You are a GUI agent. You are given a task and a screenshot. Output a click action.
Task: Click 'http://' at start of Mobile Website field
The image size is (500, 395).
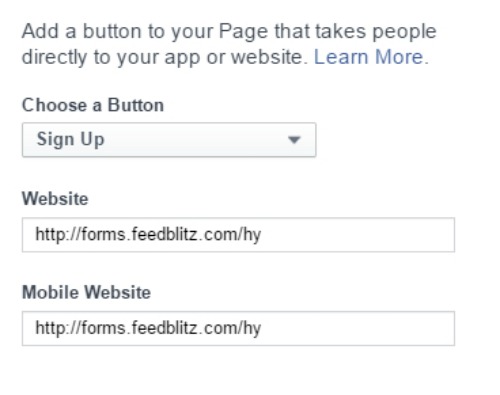tap(57, 328)
